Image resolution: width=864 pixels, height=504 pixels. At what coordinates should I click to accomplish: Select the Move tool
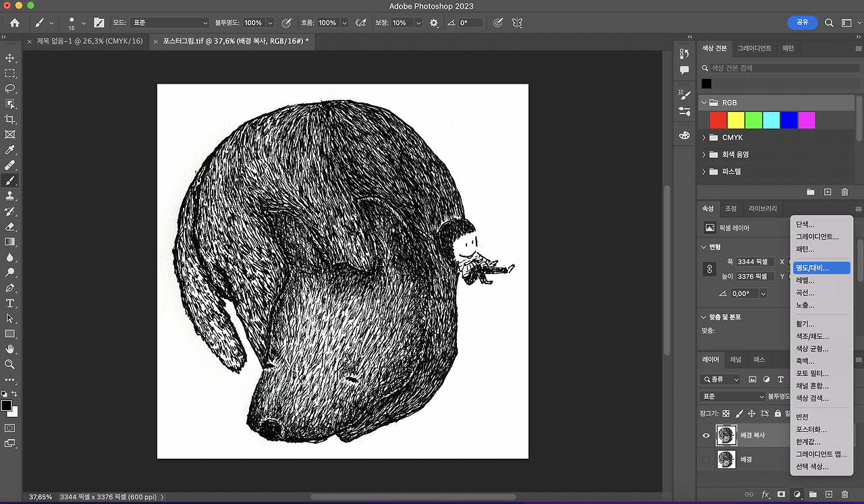10,58
